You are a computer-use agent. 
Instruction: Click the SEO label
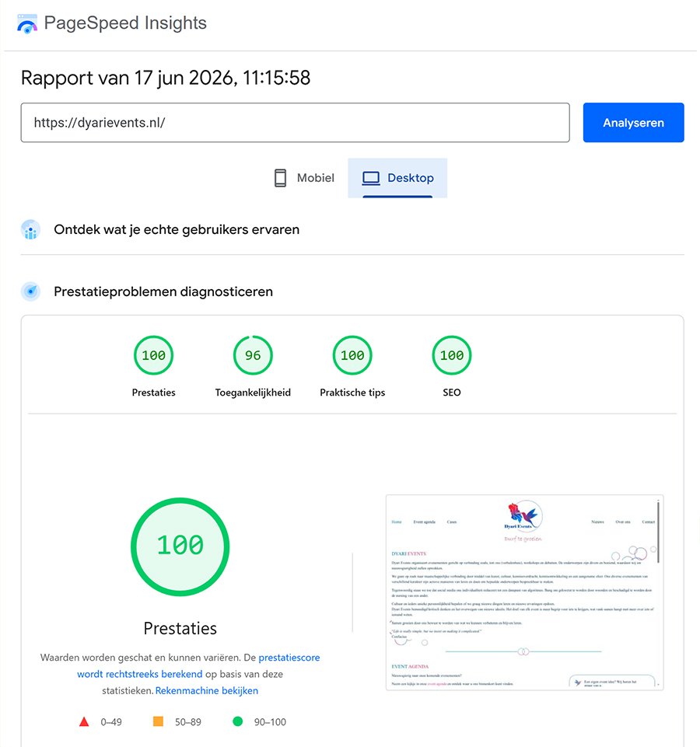(x=452, y=393)
